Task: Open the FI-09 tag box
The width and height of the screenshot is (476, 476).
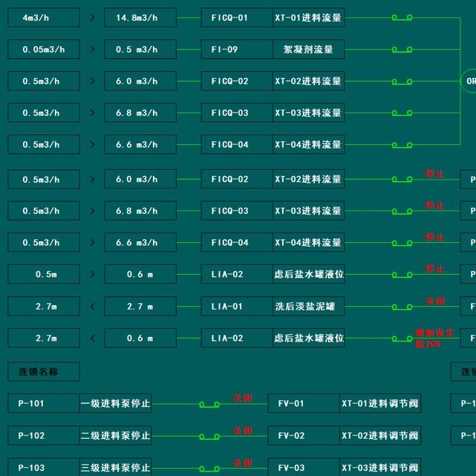Action: [x=237, y=49]
